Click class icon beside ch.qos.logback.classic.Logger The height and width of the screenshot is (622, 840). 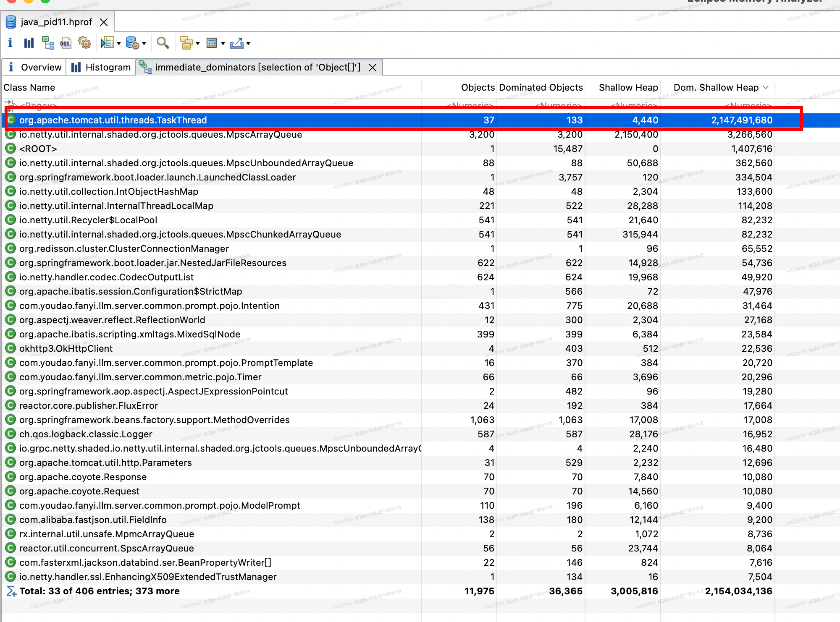pyautogui.click(x=10, y=434)
